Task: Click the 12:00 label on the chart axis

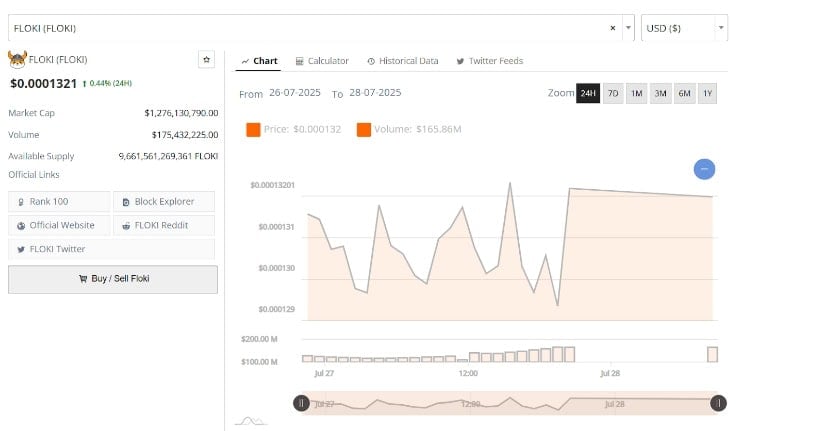Action: tap(468, 373)
